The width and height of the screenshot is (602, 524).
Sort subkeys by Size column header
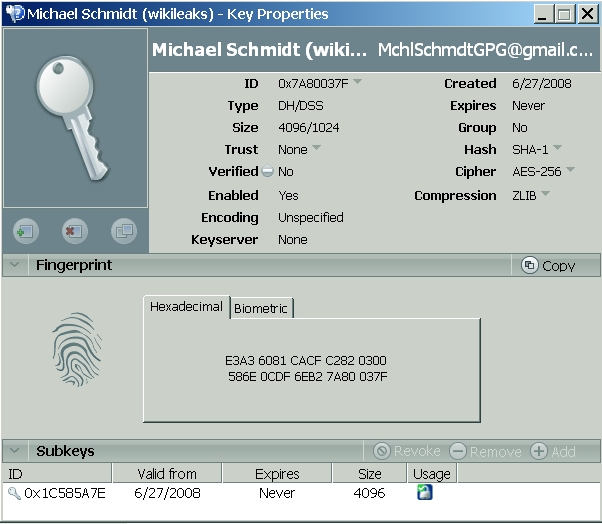(x=370, y=473)
